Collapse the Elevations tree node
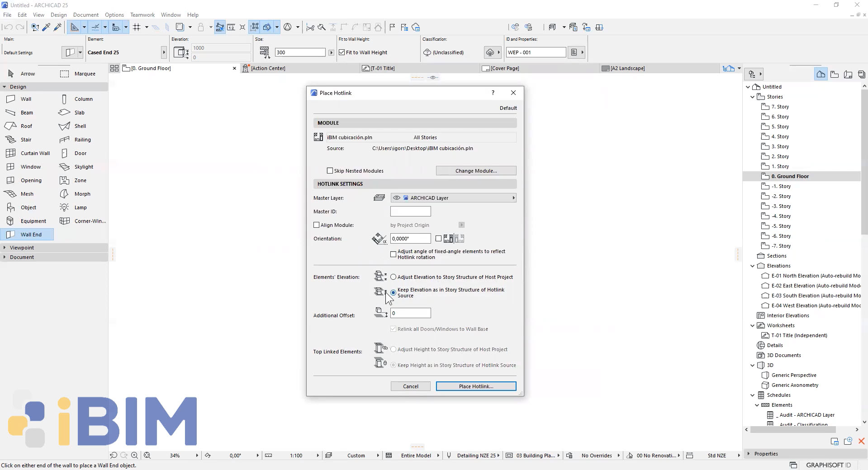Viewport: 868px width, 470px height. [752, 266]
